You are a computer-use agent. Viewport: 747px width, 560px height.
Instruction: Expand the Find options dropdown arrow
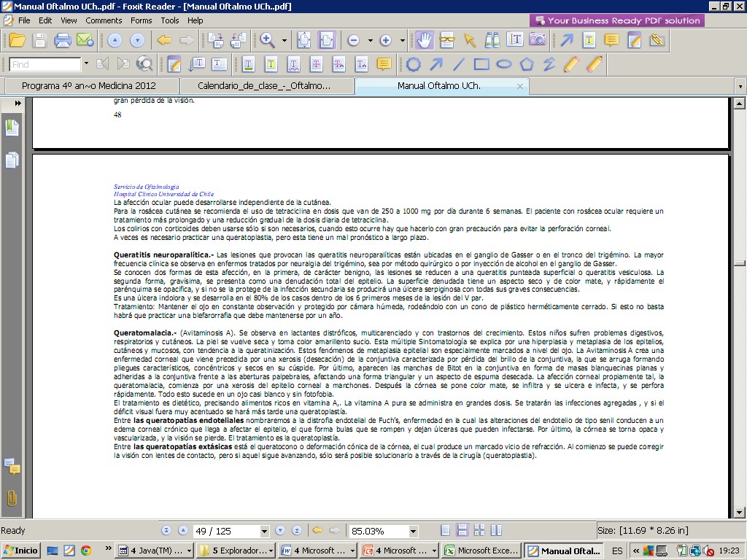(x=86, y=64)
